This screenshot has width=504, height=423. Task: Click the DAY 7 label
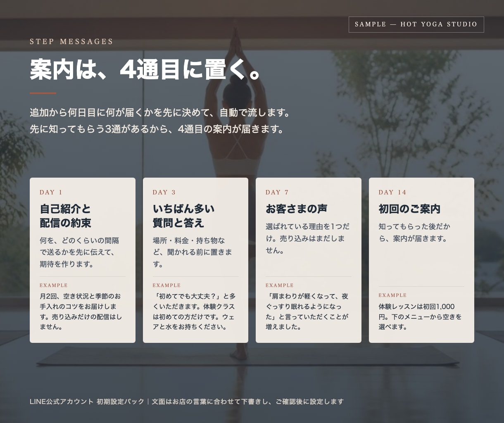[277, 192]
